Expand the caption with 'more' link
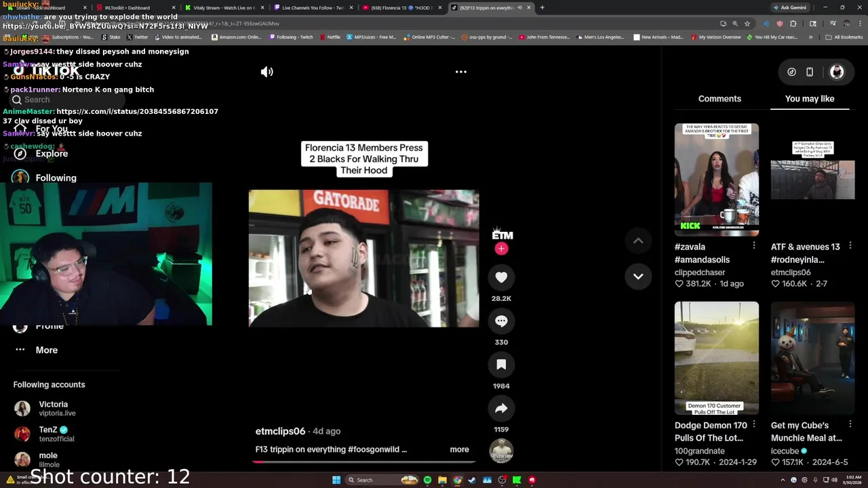 459,449
